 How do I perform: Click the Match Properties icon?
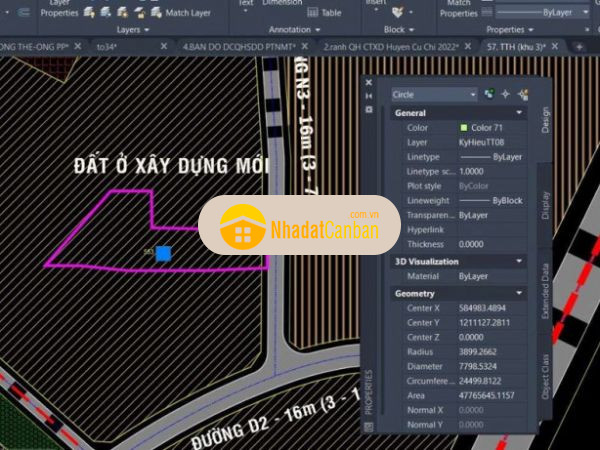[458, 10]
